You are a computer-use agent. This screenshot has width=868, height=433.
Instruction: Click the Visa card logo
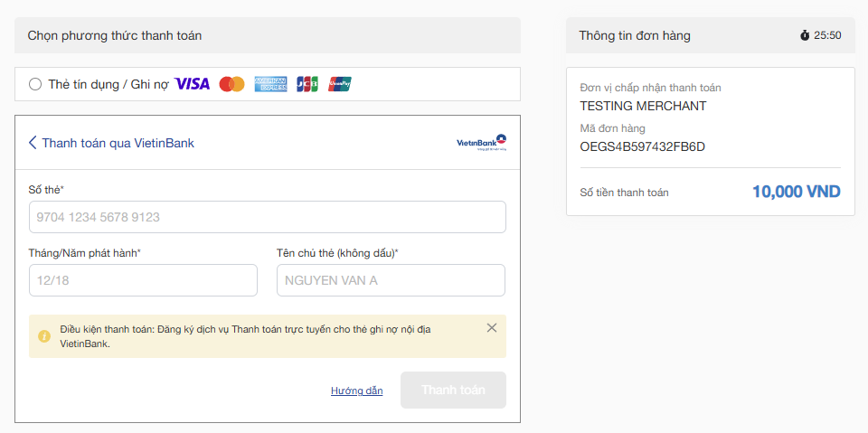pyautogui.click(x=192, y=84)
